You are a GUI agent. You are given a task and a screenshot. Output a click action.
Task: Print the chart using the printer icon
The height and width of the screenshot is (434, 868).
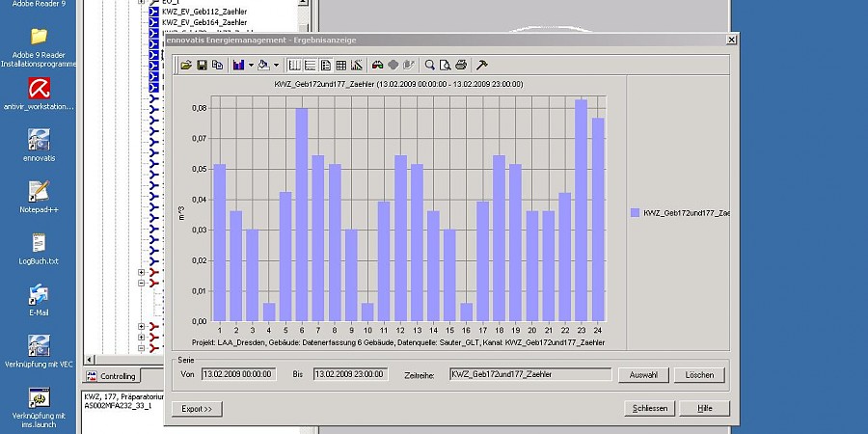point(461,65)
